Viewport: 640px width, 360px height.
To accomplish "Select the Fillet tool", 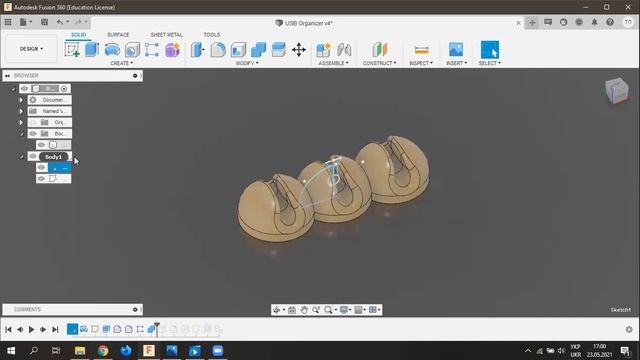I will click(218, 50).
